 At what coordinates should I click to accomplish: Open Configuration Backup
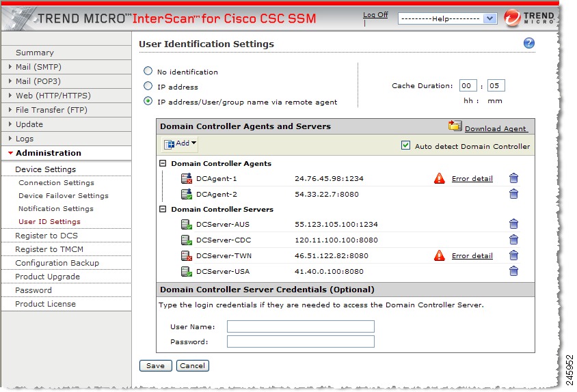point(57,263)
